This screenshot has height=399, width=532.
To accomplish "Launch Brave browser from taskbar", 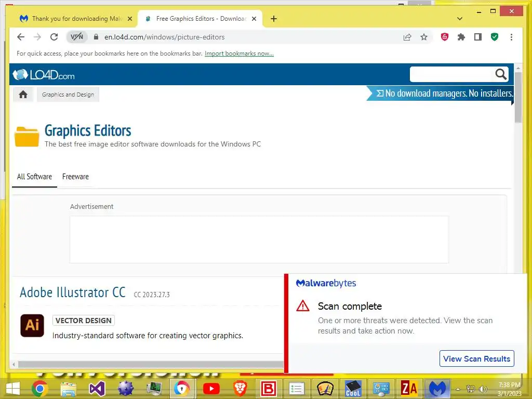I will pyautogui.click(x=240, y=389).
